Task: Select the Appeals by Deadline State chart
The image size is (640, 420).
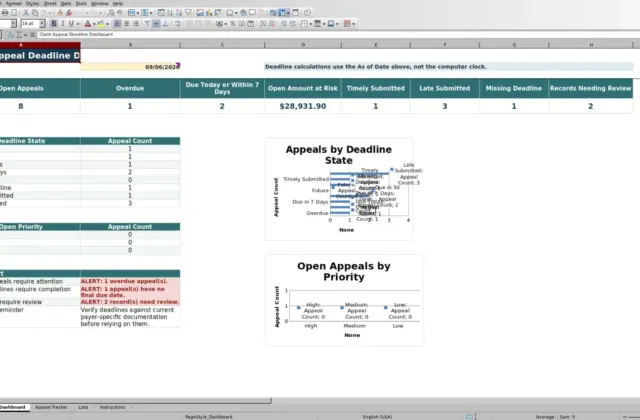Action: (339, 189)
